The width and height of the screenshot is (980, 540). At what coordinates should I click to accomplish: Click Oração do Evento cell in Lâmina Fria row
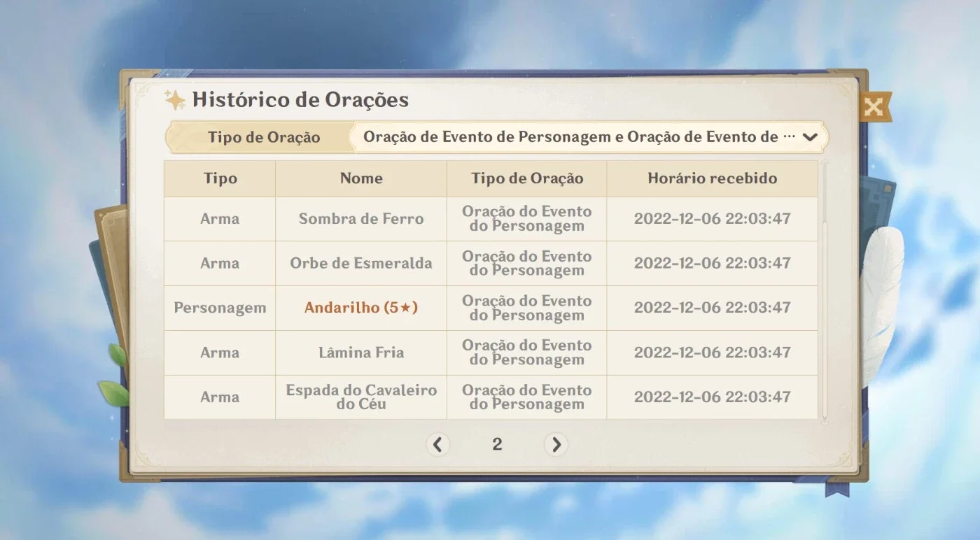(x=527, y=353)
